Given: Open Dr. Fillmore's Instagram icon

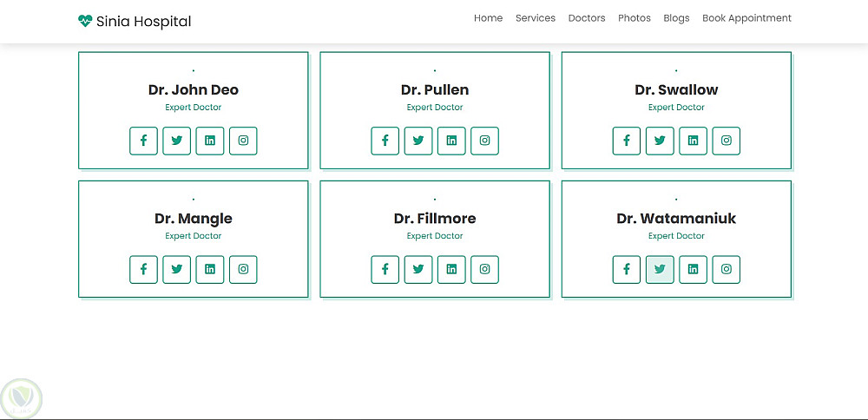Looking at the screenshot, I should (484, 269).
